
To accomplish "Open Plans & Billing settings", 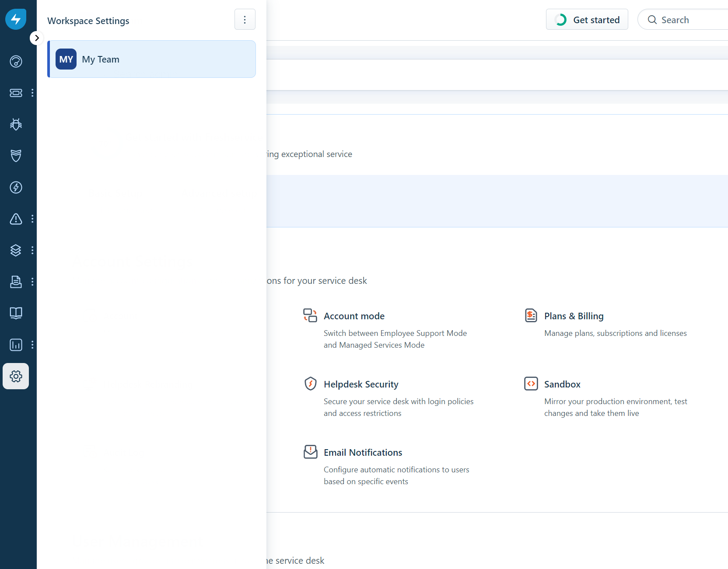I will 574,316.
